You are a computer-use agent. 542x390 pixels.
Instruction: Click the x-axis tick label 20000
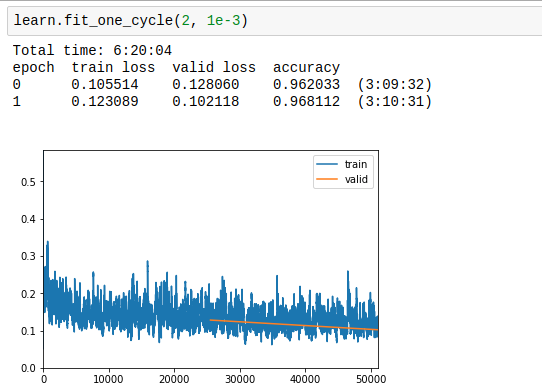174,379
